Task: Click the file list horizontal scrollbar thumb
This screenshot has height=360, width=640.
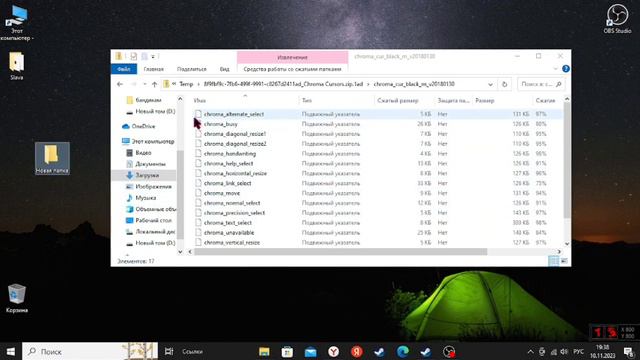Action: (340, 252)
